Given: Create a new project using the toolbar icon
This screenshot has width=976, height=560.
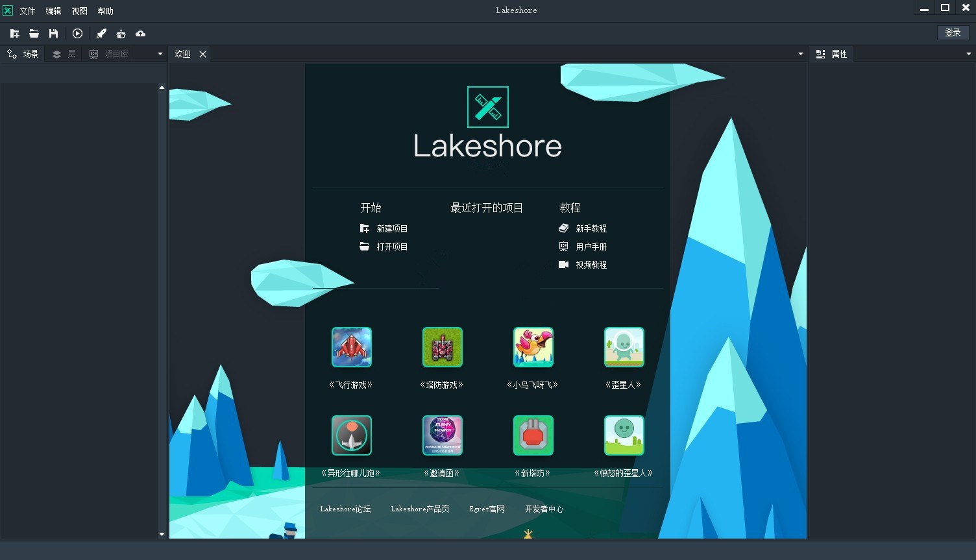Looking at the screenshot, I should pos(15,33).
